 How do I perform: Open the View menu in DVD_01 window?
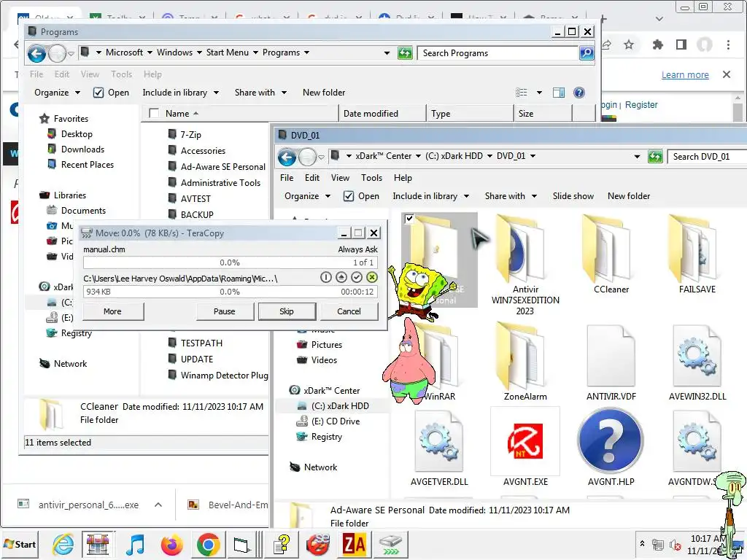coord(340,178)
